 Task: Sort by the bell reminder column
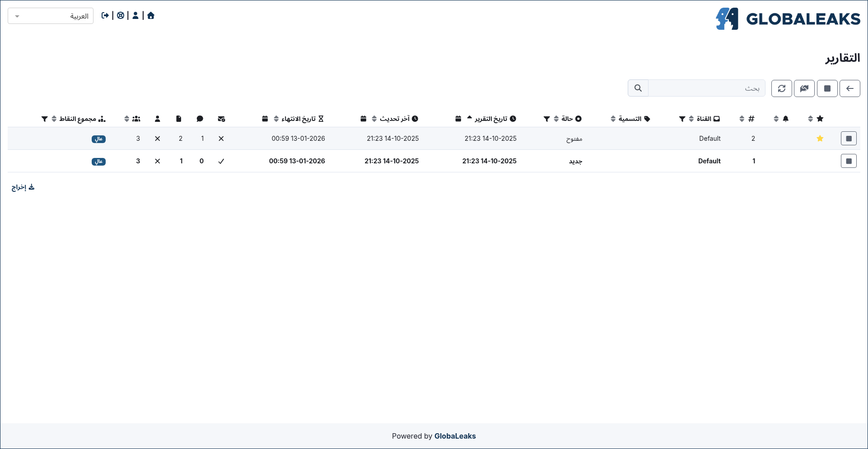pyautogui.click(x=776, y=119)
